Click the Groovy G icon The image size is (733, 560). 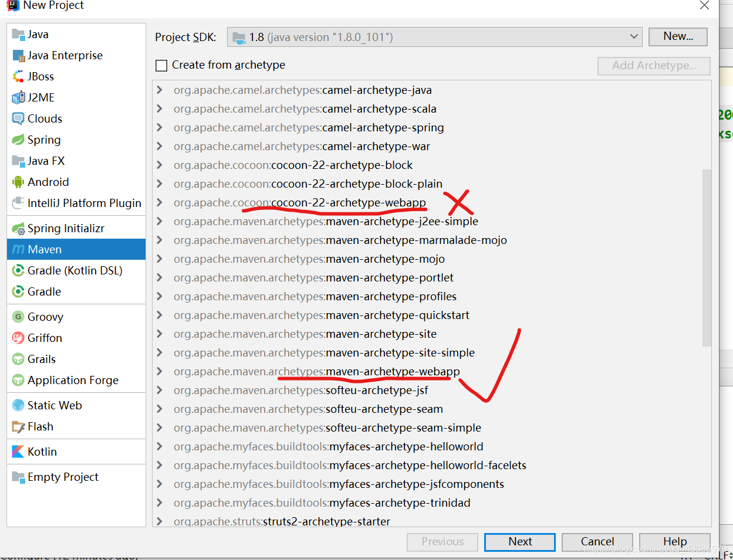[18, 317]
